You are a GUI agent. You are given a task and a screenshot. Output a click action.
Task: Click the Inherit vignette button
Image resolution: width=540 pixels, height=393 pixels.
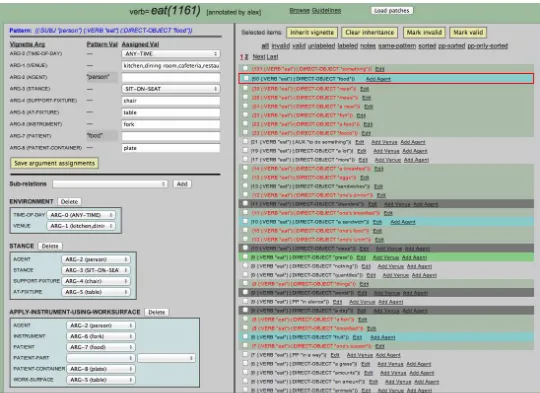312,32
